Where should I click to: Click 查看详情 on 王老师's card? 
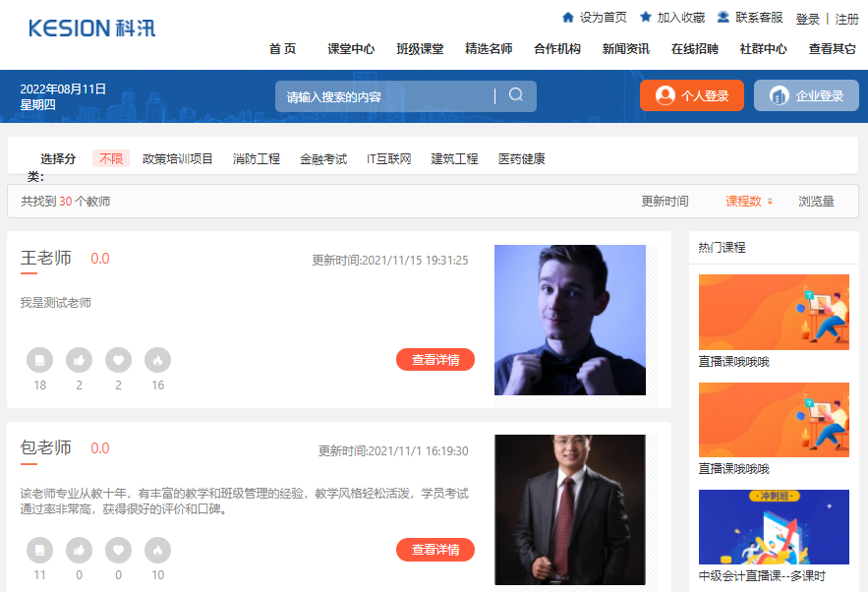pos(434,360)
